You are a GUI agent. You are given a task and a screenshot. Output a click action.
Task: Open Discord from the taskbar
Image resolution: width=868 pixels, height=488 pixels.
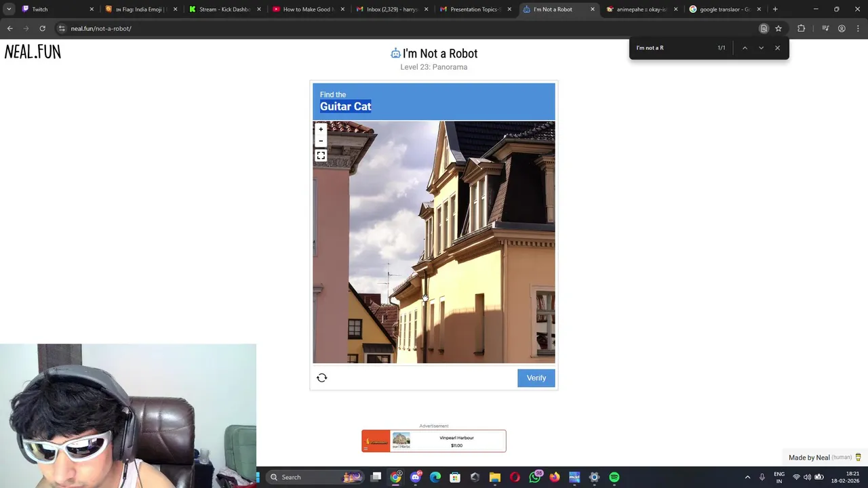(416, 477)
